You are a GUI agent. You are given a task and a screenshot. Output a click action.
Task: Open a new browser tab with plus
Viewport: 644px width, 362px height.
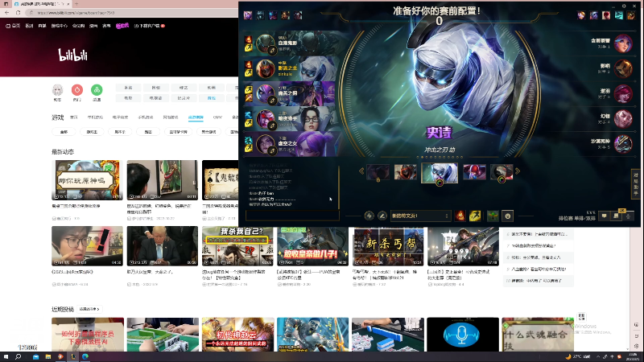click(76, 4)
